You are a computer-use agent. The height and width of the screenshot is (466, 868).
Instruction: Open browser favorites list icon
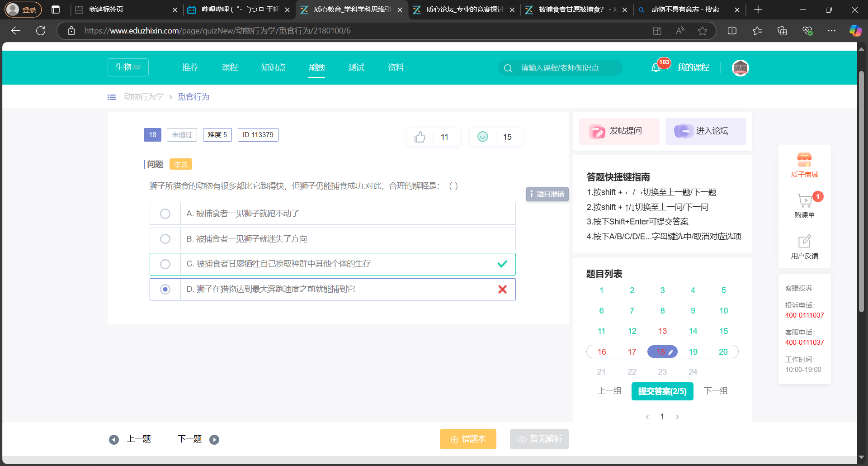pyautogui.click(x=757, y=31)
